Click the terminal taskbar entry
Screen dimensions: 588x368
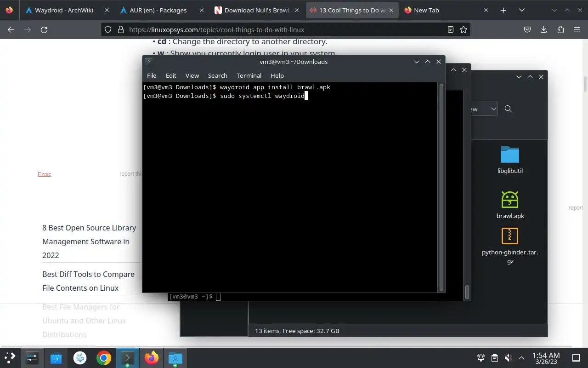pyautogui.click(x=128, y=358)
